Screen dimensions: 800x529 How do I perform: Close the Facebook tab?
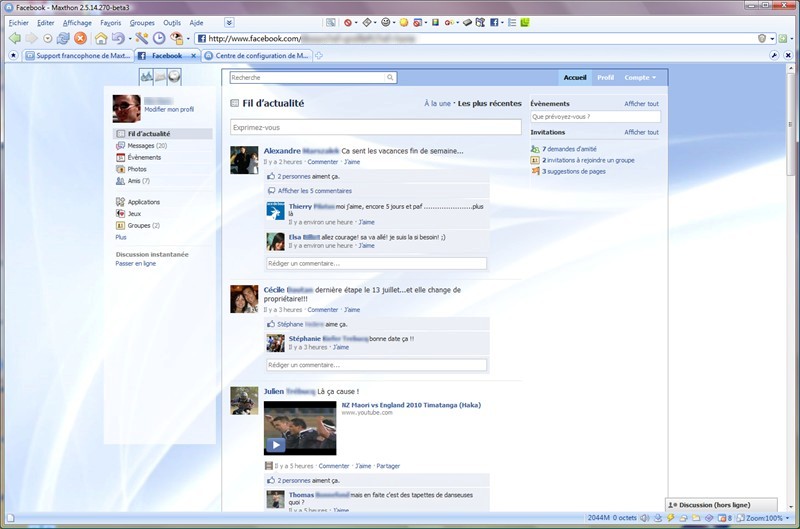click(193, 56)
